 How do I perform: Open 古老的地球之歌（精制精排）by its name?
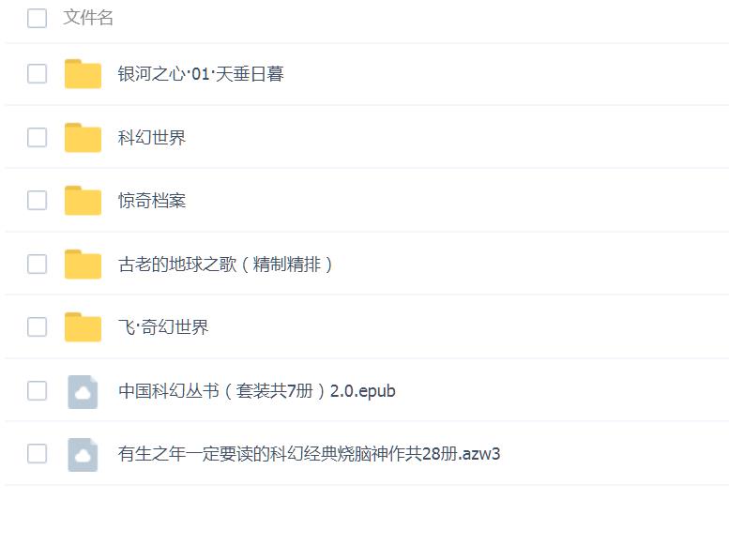226,265
